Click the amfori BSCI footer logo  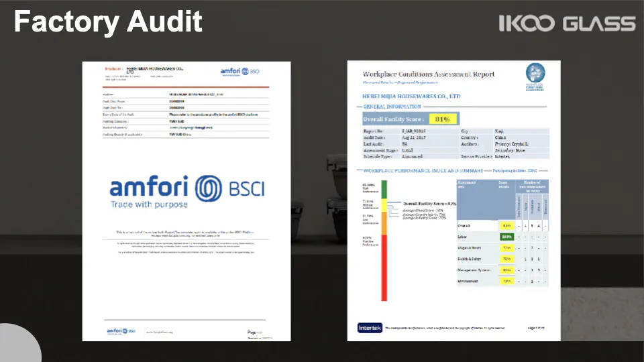(121, 331)
